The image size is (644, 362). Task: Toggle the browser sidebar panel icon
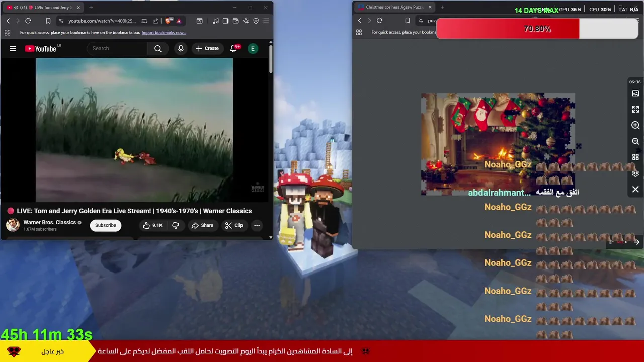225,21
